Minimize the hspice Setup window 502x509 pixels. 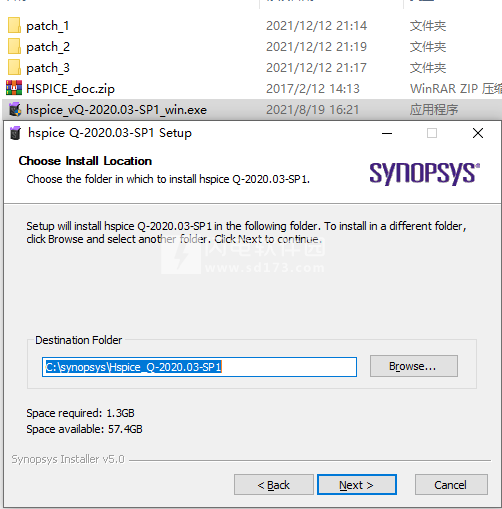[387, 133]
